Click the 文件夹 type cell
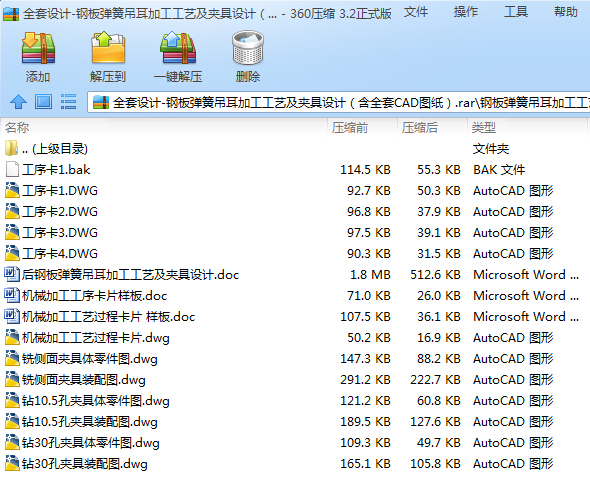Screen dimensions: 590x482 pos(491,149)
